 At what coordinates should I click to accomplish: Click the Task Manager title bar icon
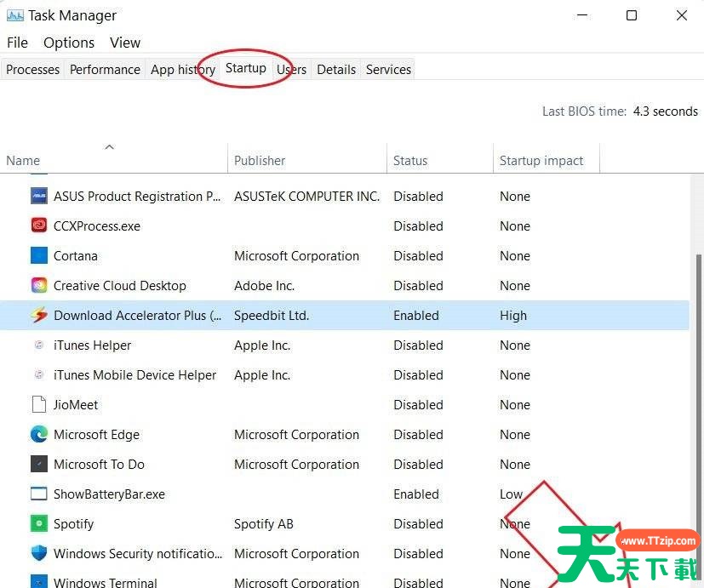point(15,15)
